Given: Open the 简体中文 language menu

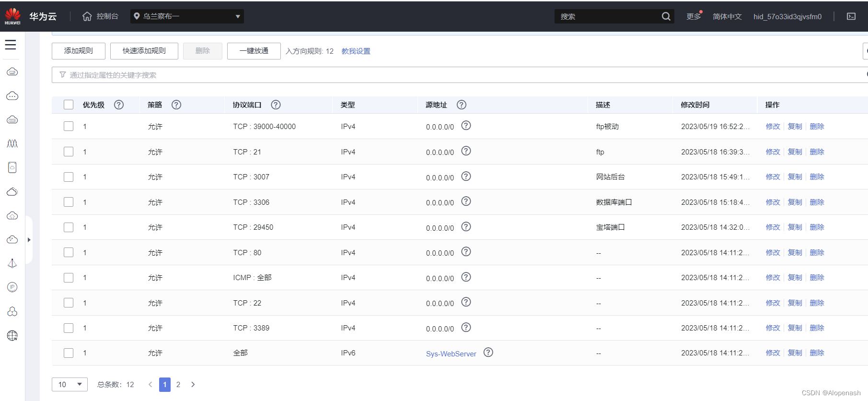Looking at the screenshot, I should point(727,16).
